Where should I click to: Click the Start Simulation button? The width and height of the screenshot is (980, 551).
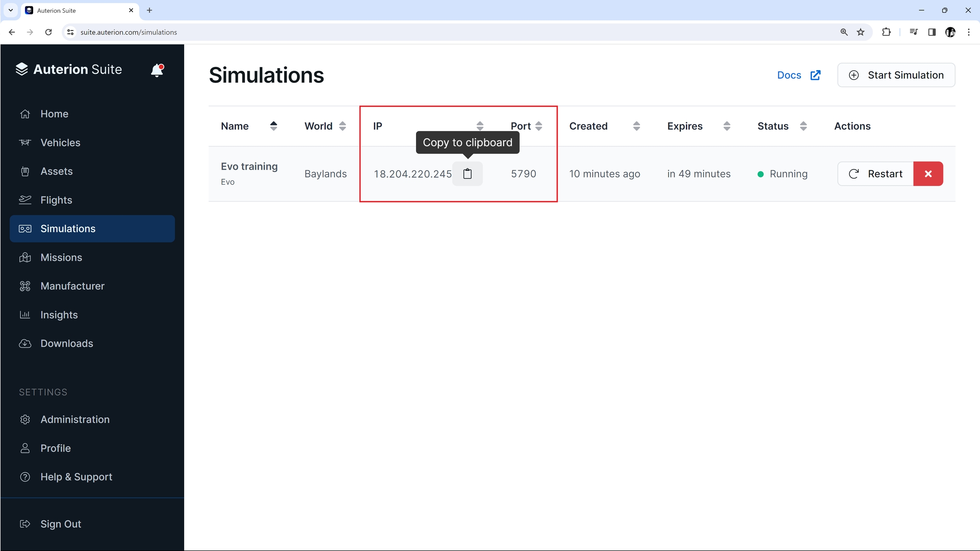tap(896, 75)
